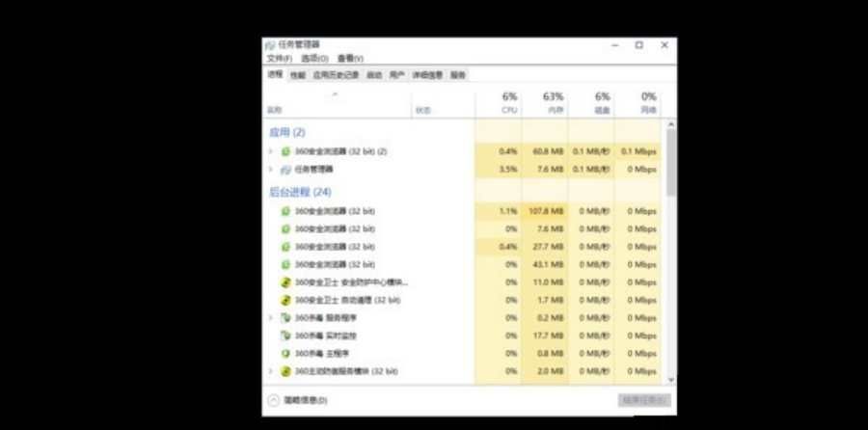
Task: Click the 360杀毒 实时监控 icon
Action: (285, 336)
